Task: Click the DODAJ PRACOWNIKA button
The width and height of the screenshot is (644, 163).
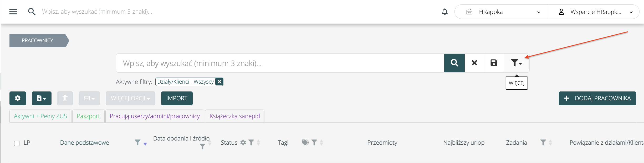Action: click(597, 98)
